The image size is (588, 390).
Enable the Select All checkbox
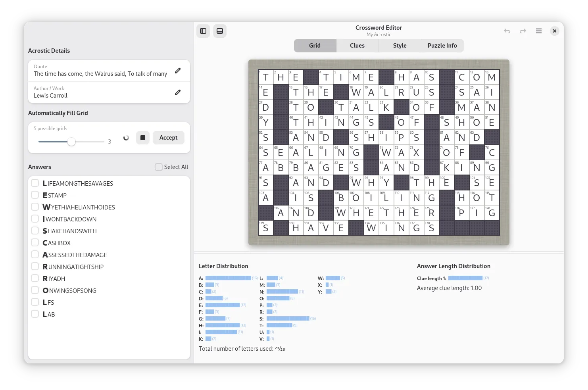coord(159,167)
